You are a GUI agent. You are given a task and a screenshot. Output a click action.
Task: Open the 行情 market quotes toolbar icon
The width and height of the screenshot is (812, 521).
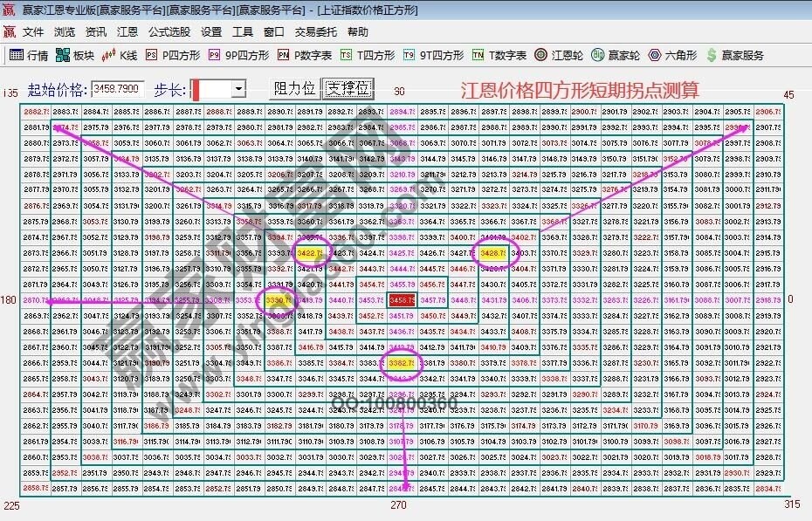coord(29,55)
